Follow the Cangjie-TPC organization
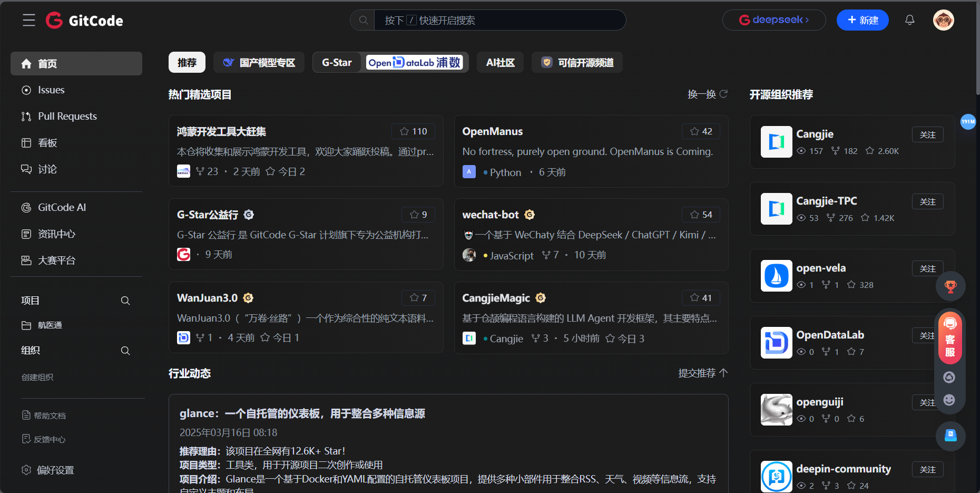The width and height of the screenshot is (980, 493). coord(927,201)
